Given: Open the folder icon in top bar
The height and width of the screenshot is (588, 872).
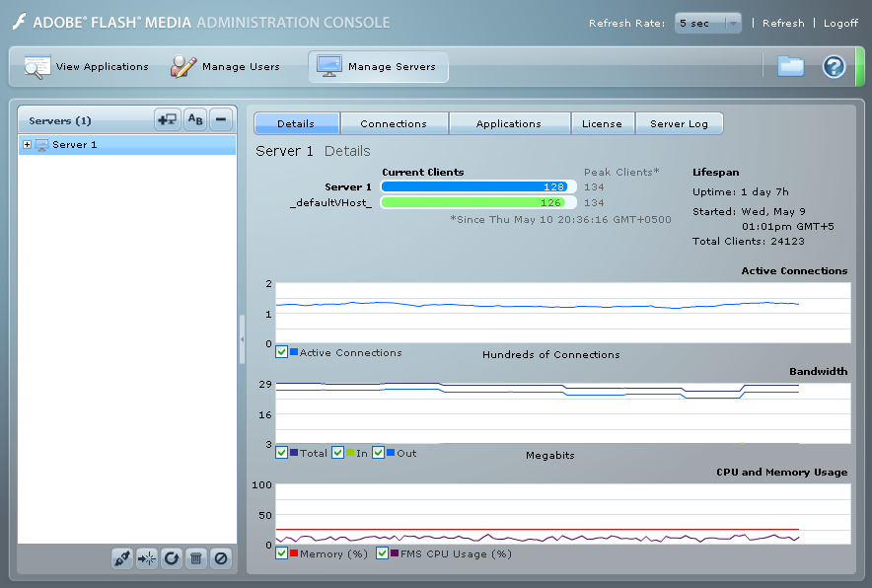Looking at the screenshot, I should tap(790, 67).
